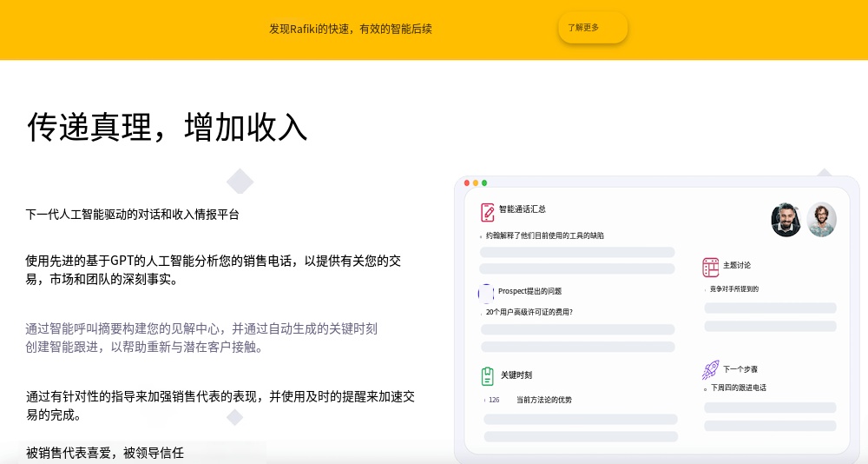Click the number 126 in 关键时刻

coord(494,400)
